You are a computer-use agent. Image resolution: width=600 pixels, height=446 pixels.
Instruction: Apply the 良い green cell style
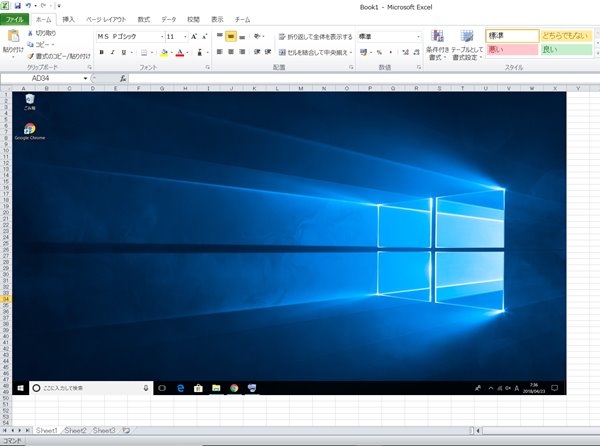point(566,49)
